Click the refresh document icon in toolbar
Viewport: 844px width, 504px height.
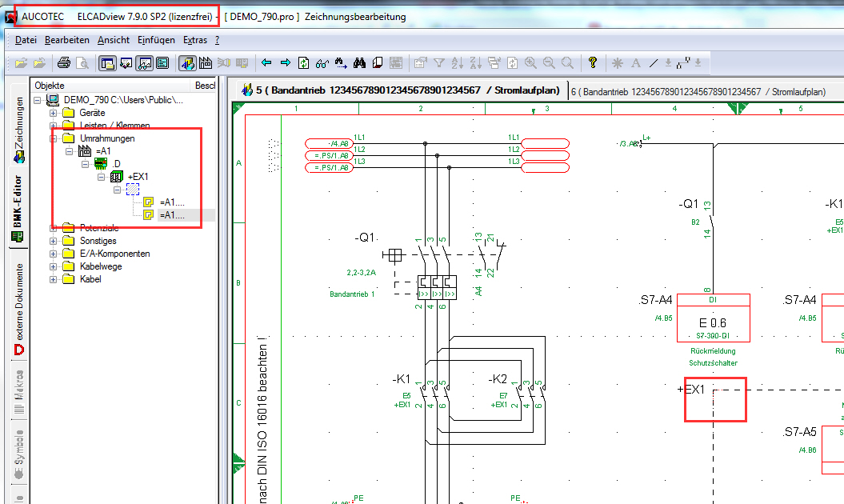click(303, 63)
